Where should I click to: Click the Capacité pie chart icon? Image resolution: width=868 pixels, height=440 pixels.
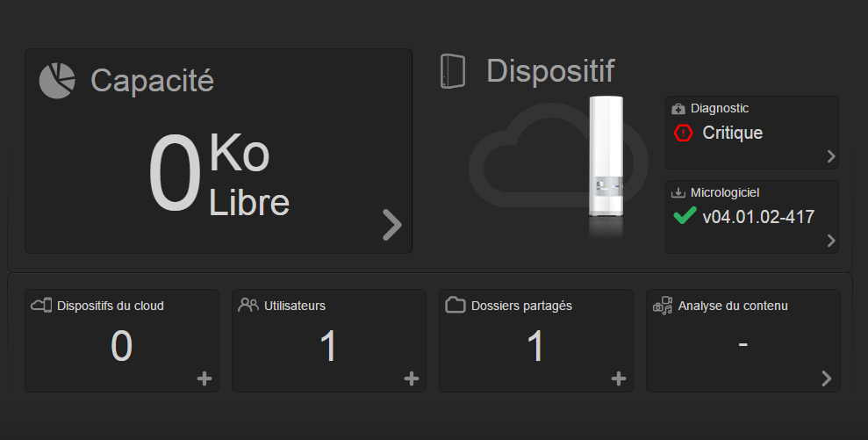pos(57,81)
